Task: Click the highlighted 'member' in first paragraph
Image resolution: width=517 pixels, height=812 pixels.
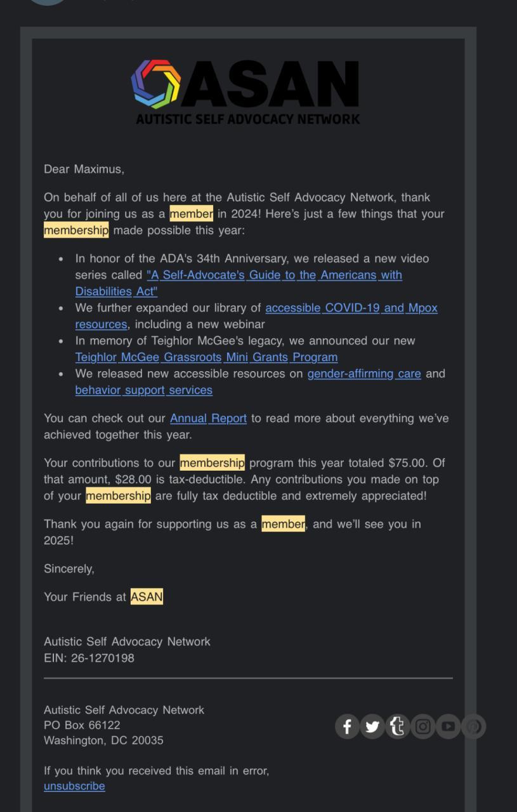Action: 191,214
